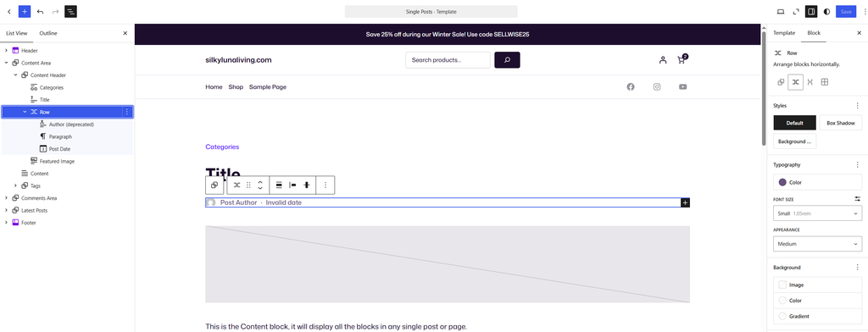Open the Row block type switcher

(x=237, y=185)
